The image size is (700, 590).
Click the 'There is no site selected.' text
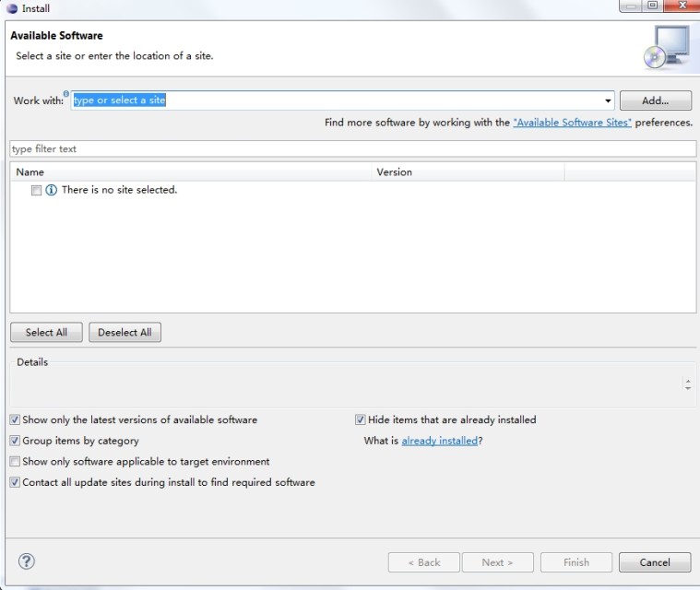(120, 190)
